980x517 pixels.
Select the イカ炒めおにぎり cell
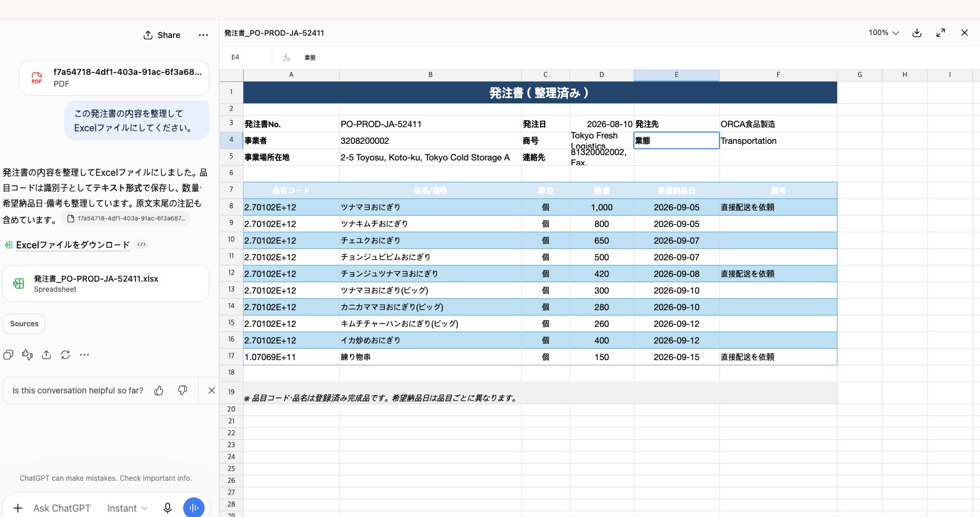tap(431, 341)
